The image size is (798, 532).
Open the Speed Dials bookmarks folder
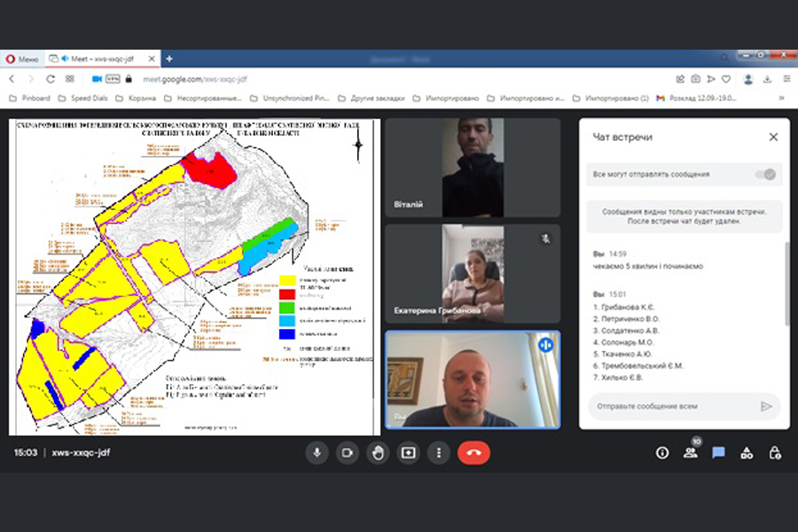pyautogui.click(x=83, y=98)
